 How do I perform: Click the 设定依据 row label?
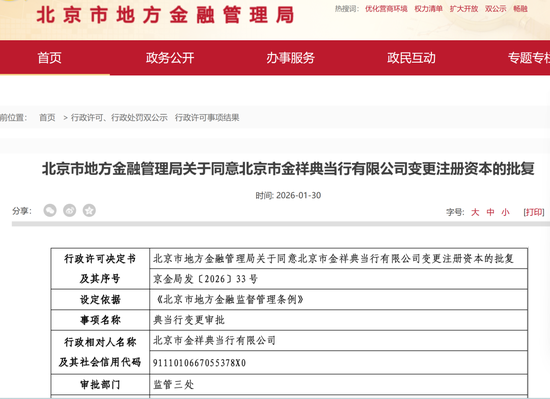(100, 299)
